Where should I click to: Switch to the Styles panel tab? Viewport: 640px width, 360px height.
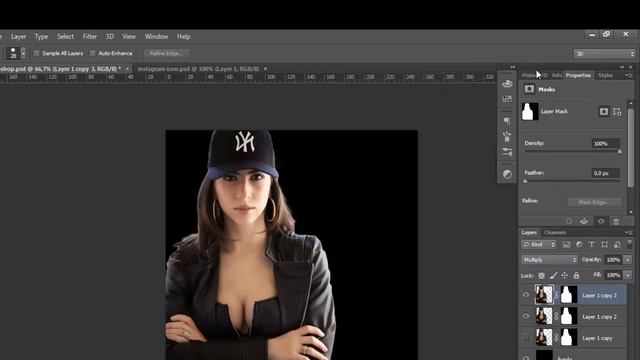coord(605,75)
